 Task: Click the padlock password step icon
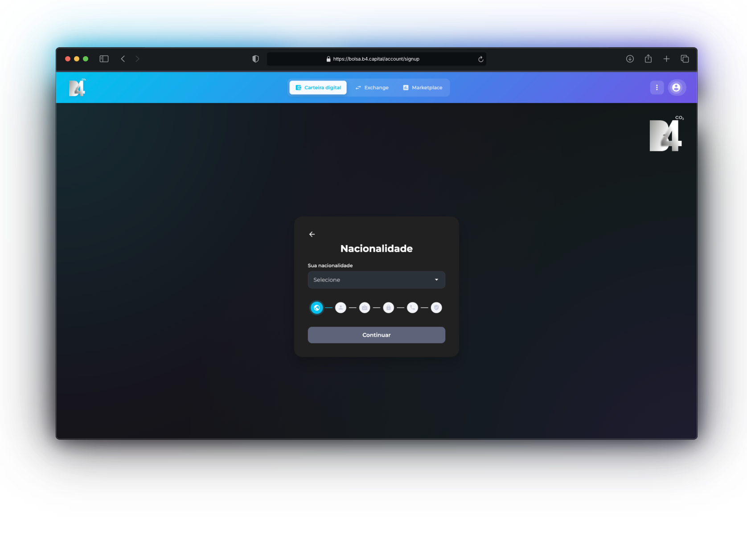(x=389, y=308)
